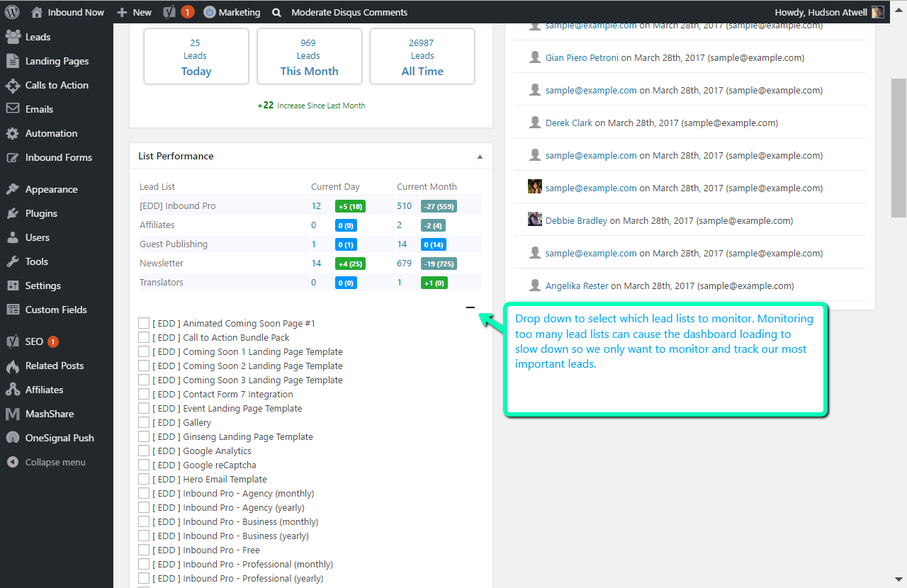Check Contact Form 7 Integration checkbox
This screenshot has width=907, height=588.
pos(144,394)
